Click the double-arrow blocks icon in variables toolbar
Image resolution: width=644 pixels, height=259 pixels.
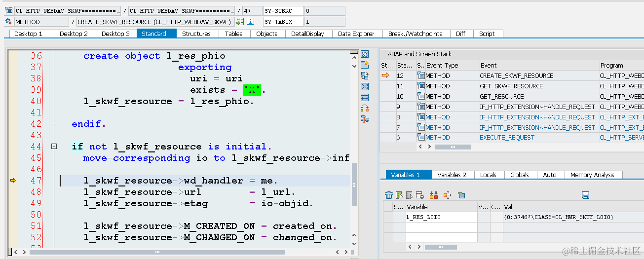434,195
